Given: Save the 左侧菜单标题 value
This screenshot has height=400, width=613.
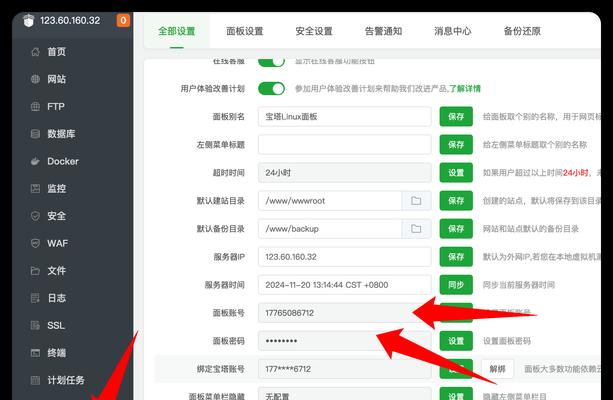Looking at the screenshot, I should [456, 145].
